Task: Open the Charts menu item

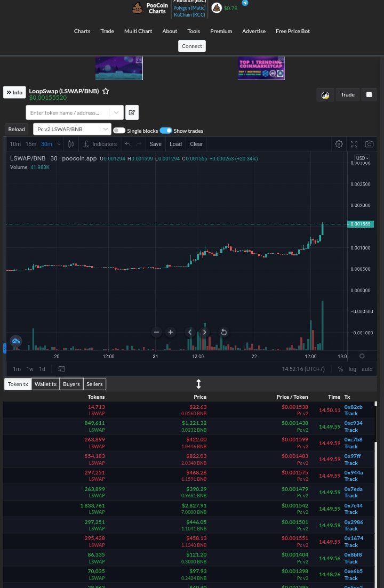Action: pos(82,31)
